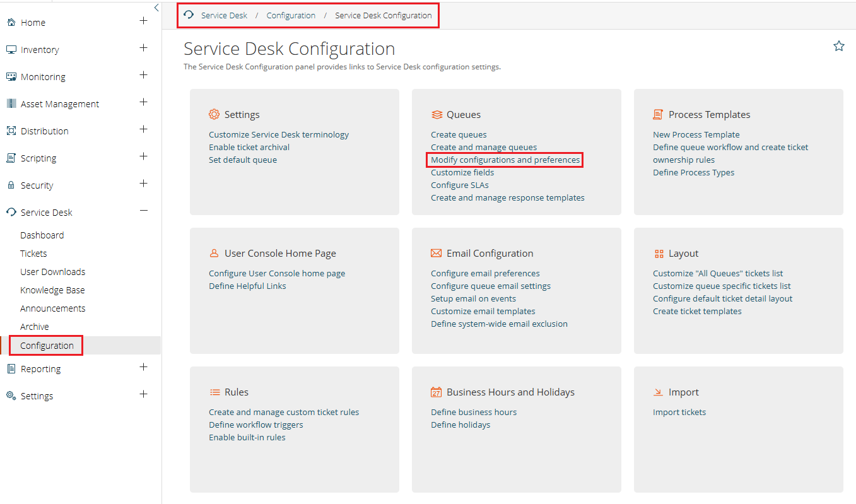Image resolution: width=856 pixels, height=504 pixels.
Task: Bookmark page with the star icon
Action: tap(839, 45)
